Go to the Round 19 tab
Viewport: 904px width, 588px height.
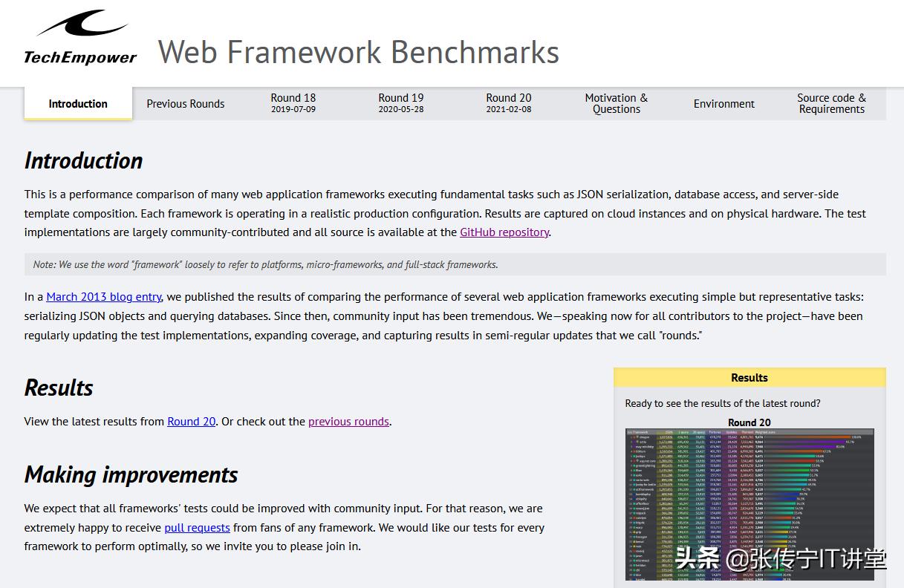click(400, 103)
